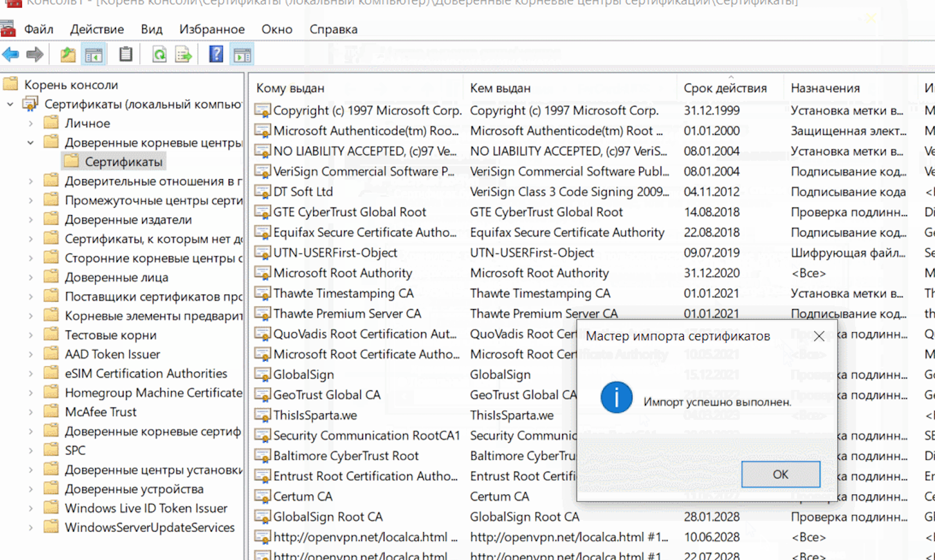Confirm the import dialog with OK
Viewport: 935px width, 560px height.
pyautogui.click(x=781, y=474)
